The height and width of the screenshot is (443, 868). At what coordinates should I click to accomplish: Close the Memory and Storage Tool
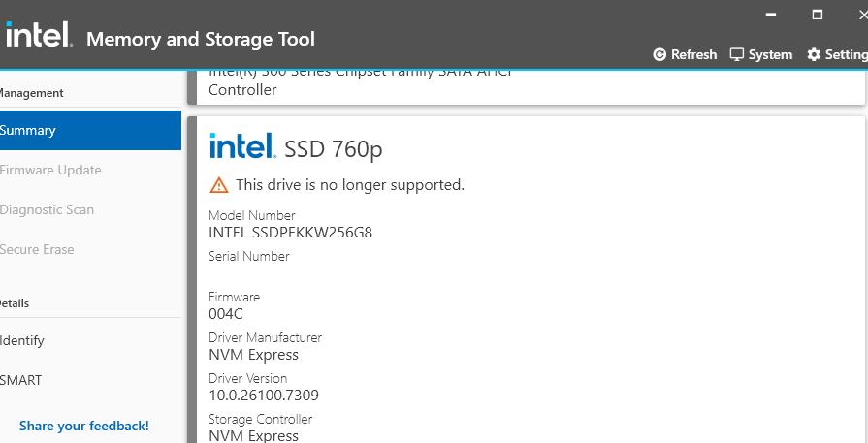coord(859,15)
